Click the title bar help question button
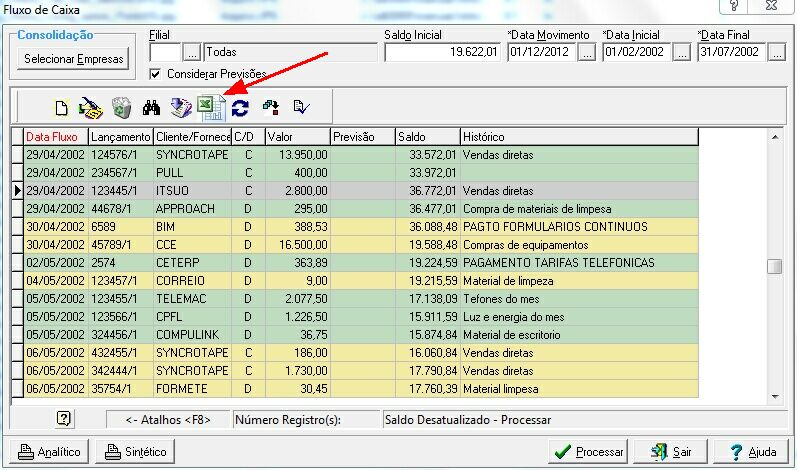Viewport: 797px width, 470px height. point(733,6)
